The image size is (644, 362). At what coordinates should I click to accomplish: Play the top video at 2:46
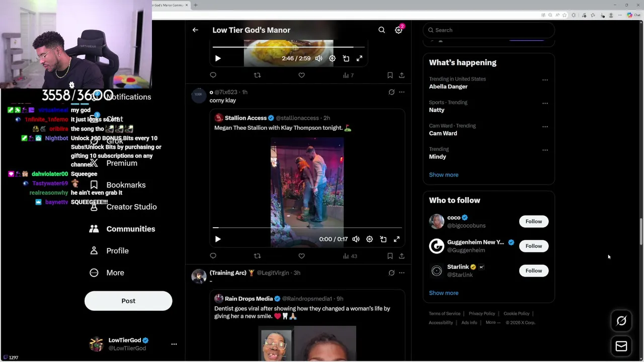point(218,58)
